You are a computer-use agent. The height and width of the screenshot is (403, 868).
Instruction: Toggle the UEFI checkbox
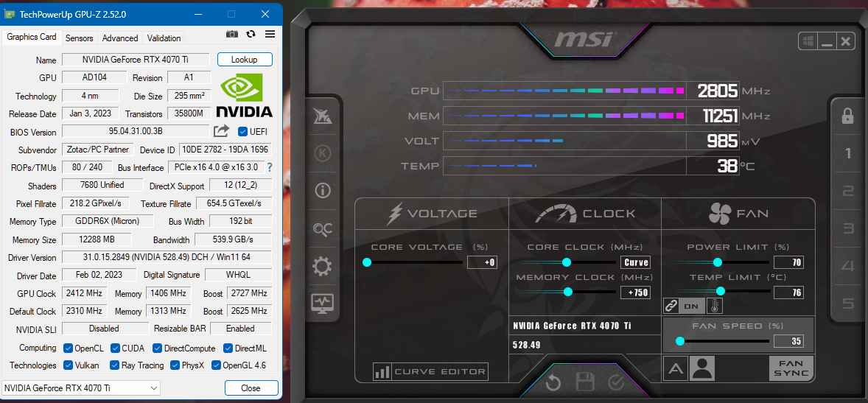click(x=242, y=131)
